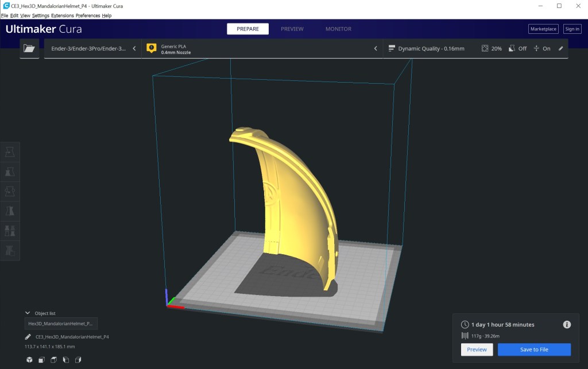Select the Rotate tool in left toolbar
Screen dimensions: 588x369
[10, 191]
